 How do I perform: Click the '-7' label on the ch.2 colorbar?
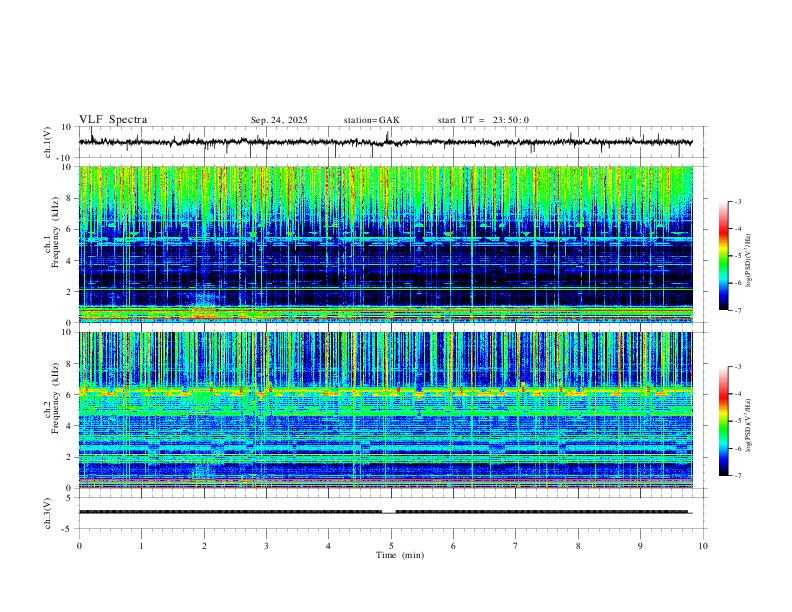(x=737, y=475)
